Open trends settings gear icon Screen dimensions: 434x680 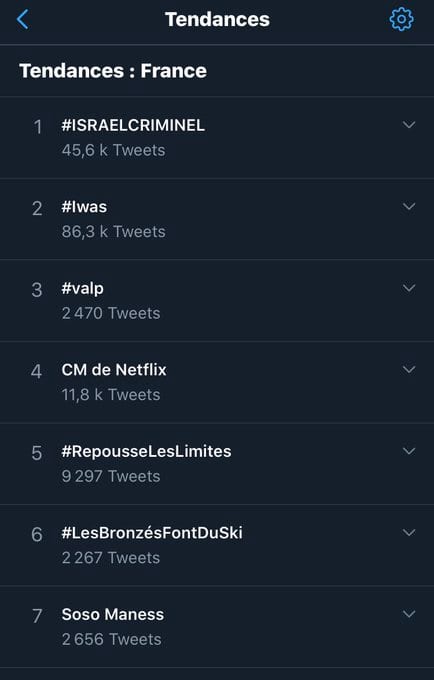[401, 19]
